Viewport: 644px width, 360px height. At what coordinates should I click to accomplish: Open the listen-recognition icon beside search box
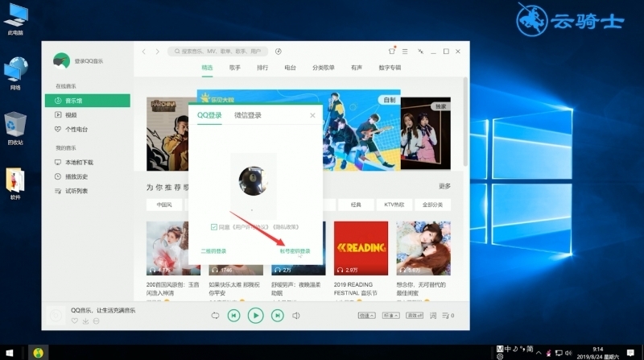(x=278, y=52)
